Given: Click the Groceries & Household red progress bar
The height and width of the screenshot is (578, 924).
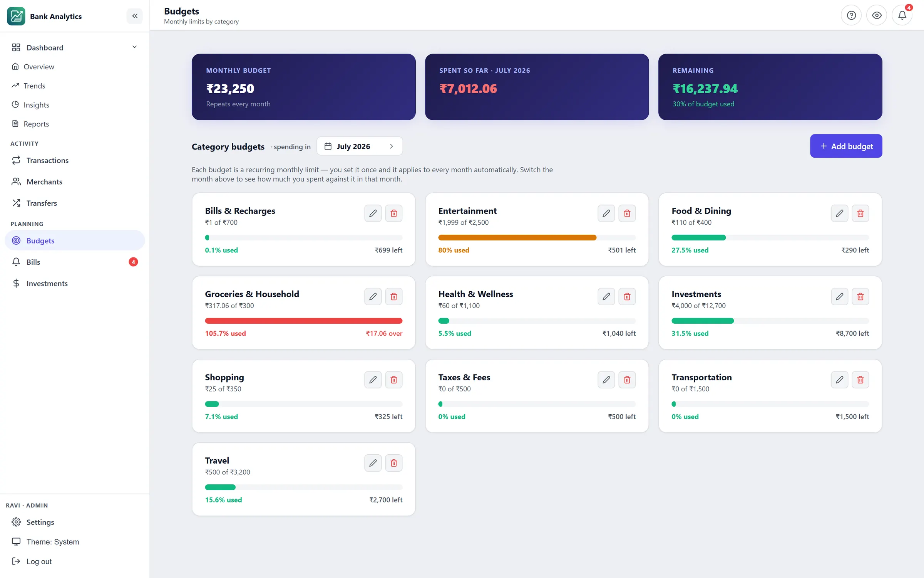Looking at the screenshot, I should coord(303,321).
